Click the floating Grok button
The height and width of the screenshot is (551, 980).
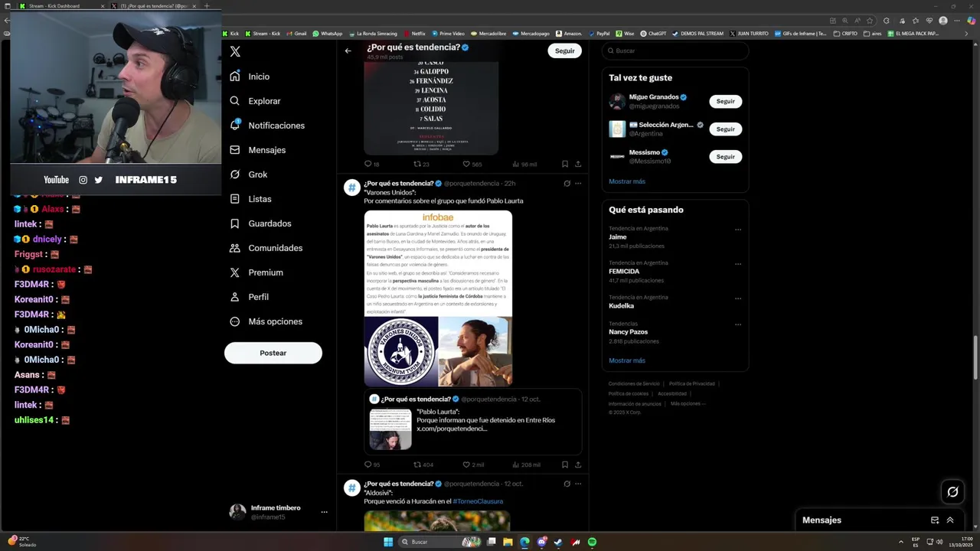coord(952,492)
